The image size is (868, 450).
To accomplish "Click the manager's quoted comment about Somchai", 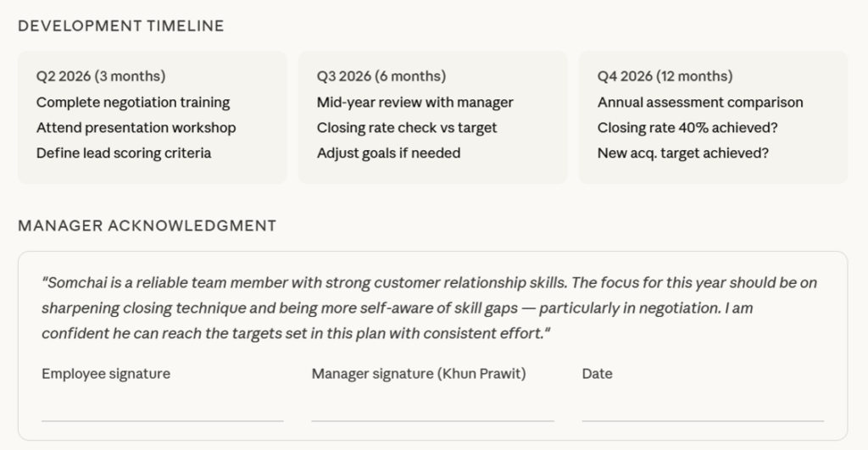I will (429, 308).
